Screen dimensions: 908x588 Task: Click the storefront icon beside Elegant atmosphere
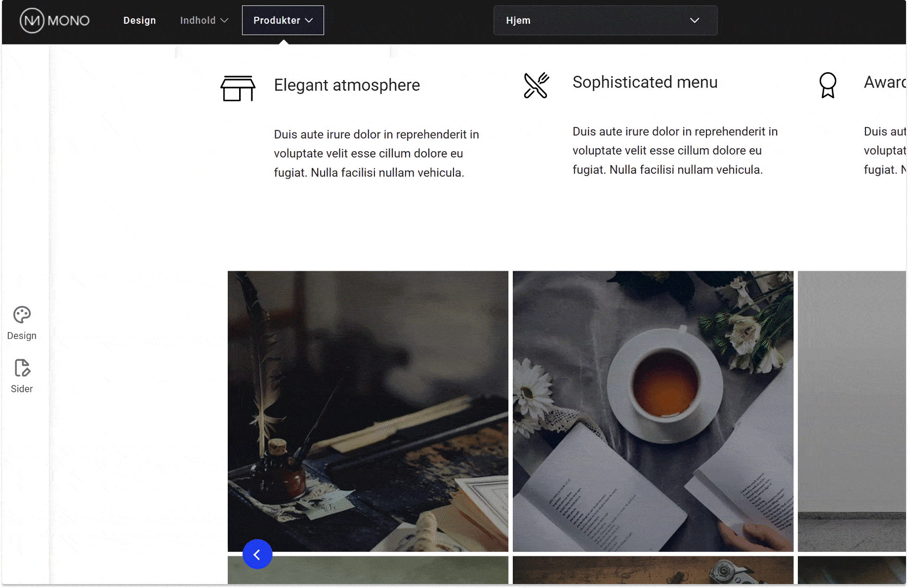238,88
